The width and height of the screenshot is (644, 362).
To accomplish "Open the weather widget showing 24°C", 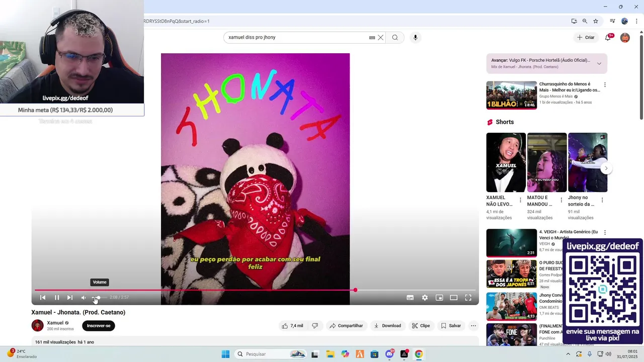I will [x=21, y=354].
